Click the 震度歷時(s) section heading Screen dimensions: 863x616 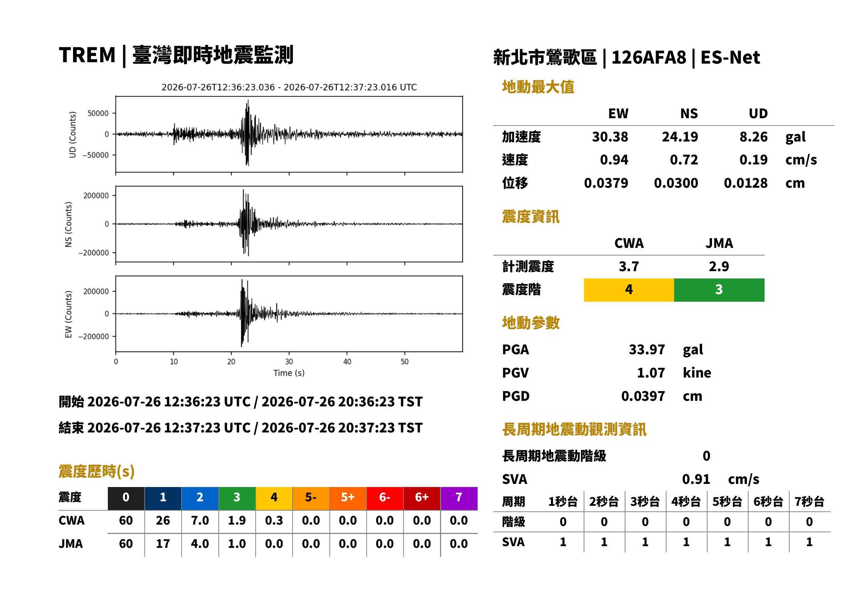[96, 471]
